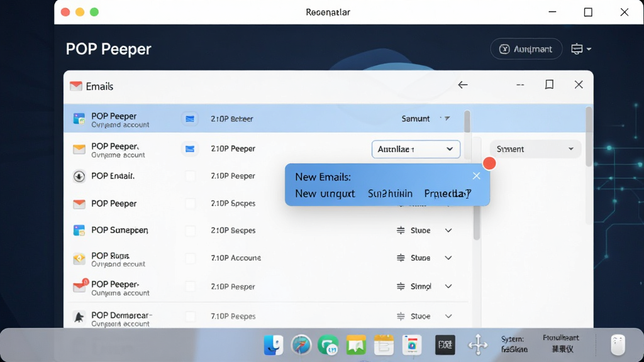The image size is (644, 362).
Task: Click the back arrow in Emails panel
Action: point(463,85)
